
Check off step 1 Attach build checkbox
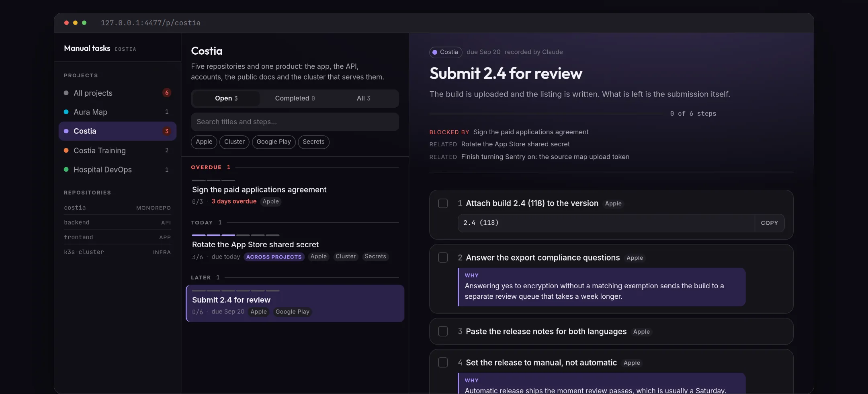[443, 203]
